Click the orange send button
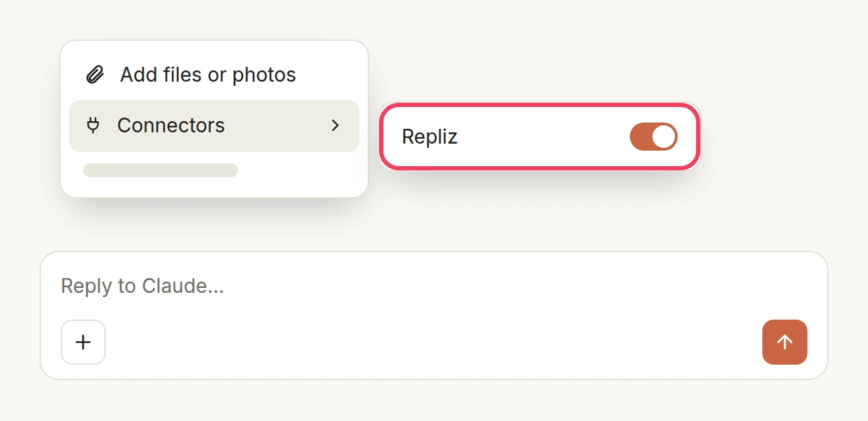Image resolution: width=868 pixels, height=421 pixels. point(785,342)
